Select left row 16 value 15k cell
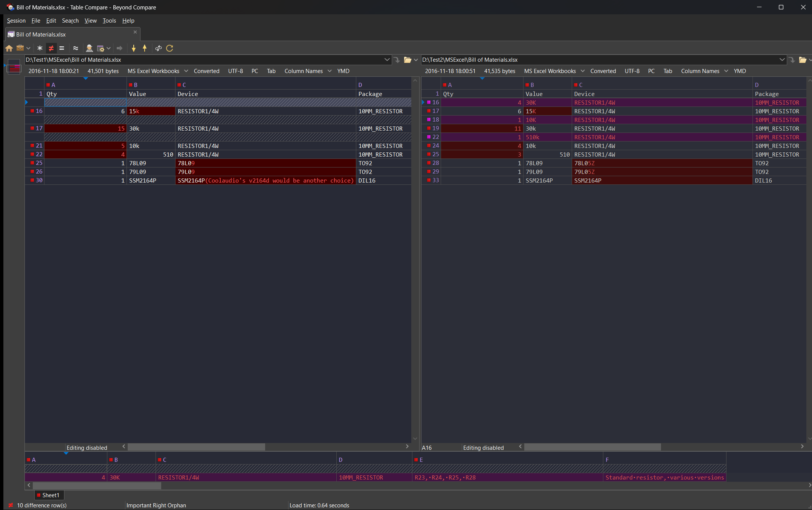 pos(151,111)
